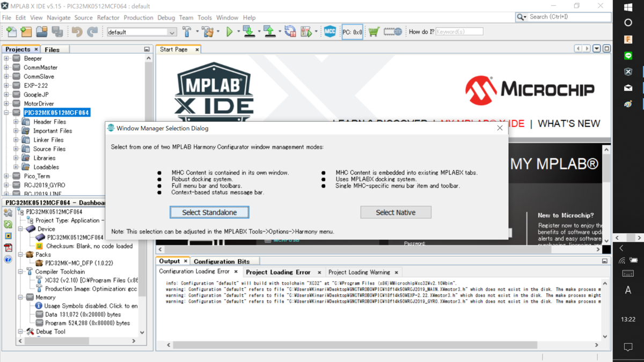This screenshot has width=644, height=362.
Task: Expand the CommMaster project node
Action: (6, 68)
